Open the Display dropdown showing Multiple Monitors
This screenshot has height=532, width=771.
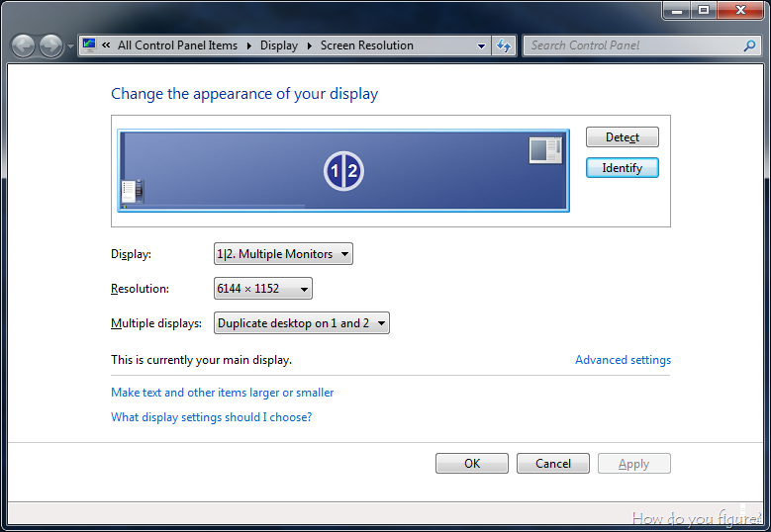[x=283, y=254]
